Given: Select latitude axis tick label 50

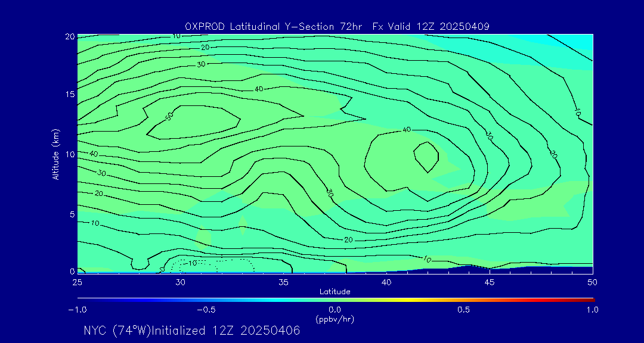Looking at the screenshot, I should (592, 282).
